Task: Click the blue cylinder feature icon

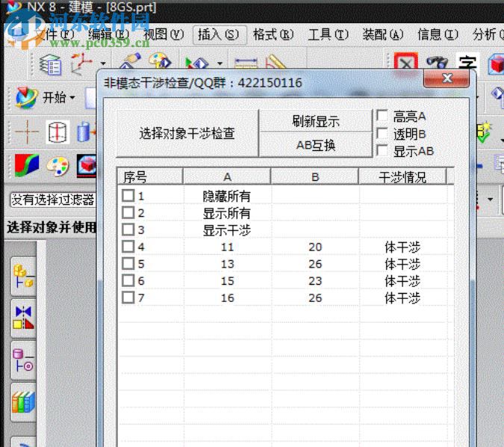Action: click(85, 132)
